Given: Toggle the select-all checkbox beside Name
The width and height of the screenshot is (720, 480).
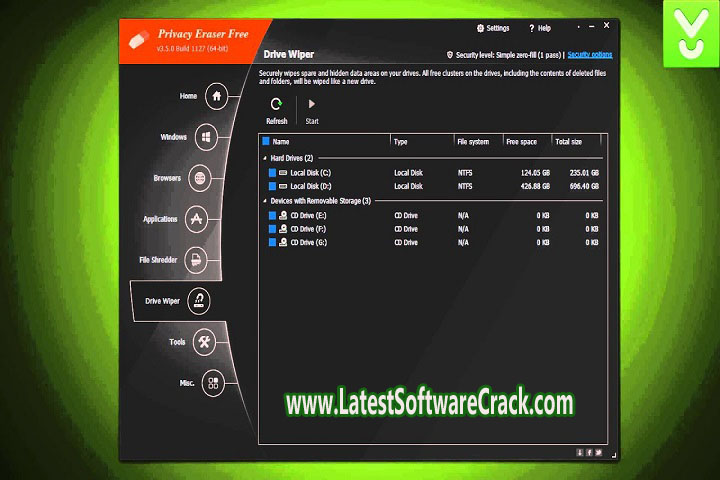Looking at the screenshot, I should pos(265,141).
